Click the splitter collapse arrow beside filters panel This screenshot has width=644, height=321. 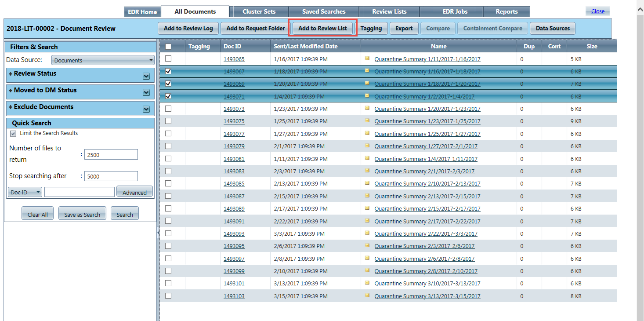click(158, 233)
